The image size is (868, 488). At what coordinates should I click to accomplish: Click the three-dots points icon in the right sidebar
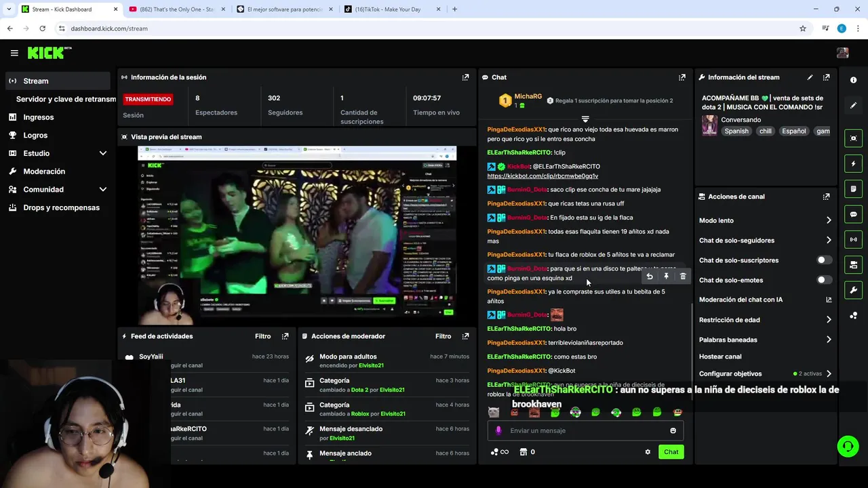pyautogui.click(x=853, y=315)
